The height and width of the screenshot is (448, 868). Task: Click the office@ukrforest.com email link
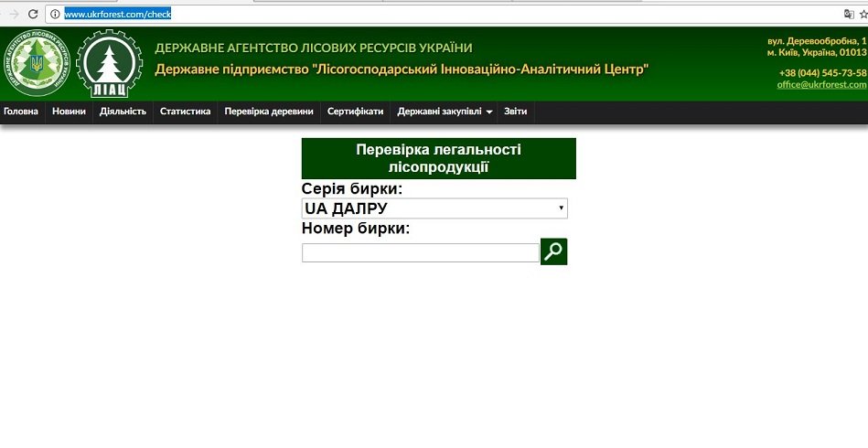pyautogui.click(x=821, y=85)
